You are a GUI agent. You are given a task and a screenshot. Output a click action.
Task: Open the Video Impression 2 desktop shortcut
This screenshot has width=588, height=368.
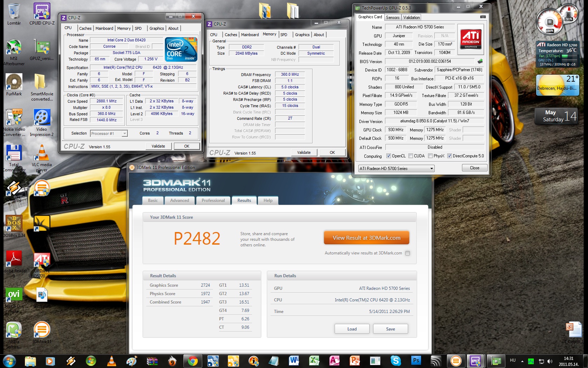42,123
